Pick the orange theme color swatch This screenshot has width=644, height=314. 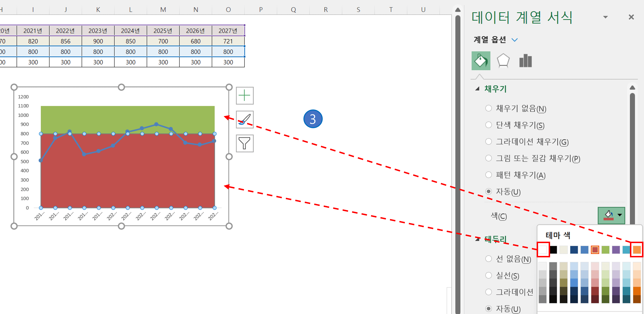coord(637,250)
